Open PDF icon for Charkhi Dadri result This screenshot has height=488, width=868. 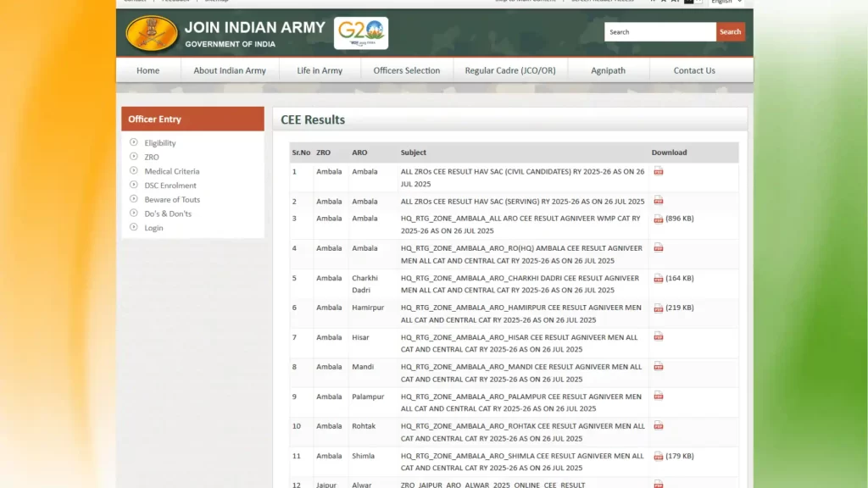[x=659, y=278]
